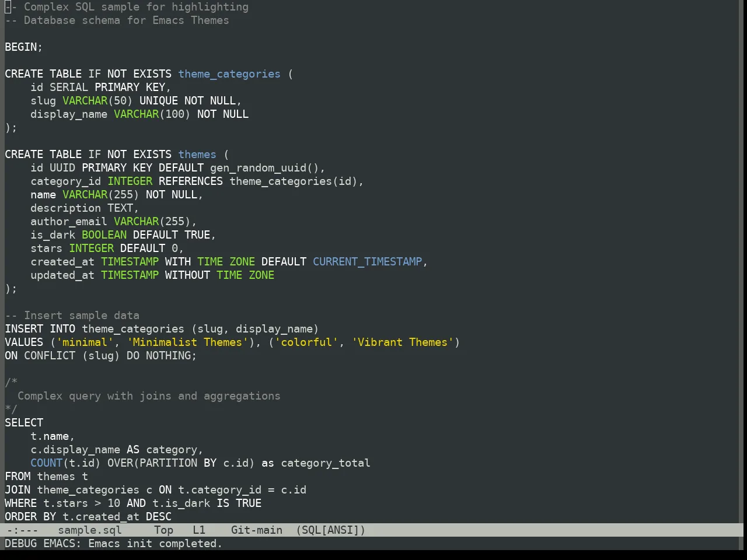Image resolution: width=747 pixels, height=560 pixels.
Task: Click the '-:---' buffer status indicator
Action: tap(23, 530)
